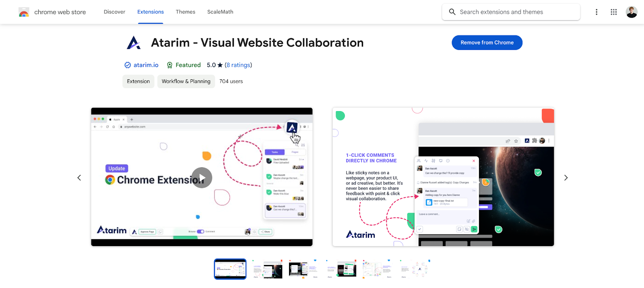This screenshot has height=288, width=644.
Task: Click the user profile avatar
Action: (x=631, y=12)
